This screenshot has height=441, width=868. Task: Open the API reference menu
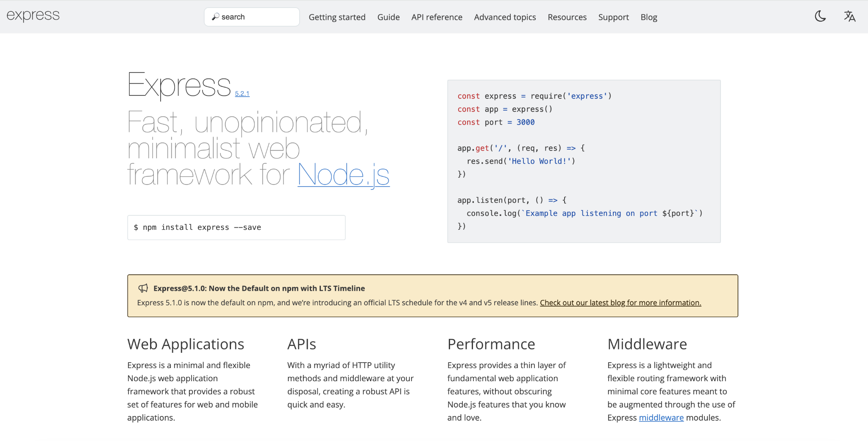click(x=437, y=17)
